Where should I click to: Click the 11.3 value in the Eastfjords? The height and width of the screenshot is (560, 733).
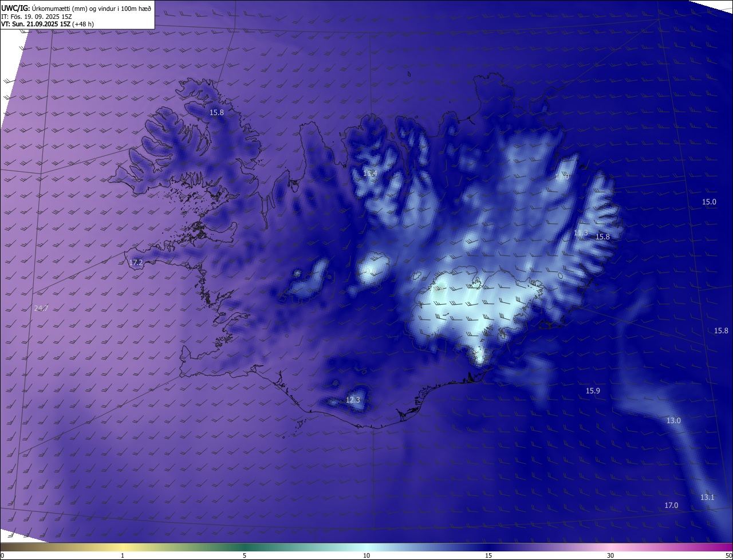click(581, 232)
